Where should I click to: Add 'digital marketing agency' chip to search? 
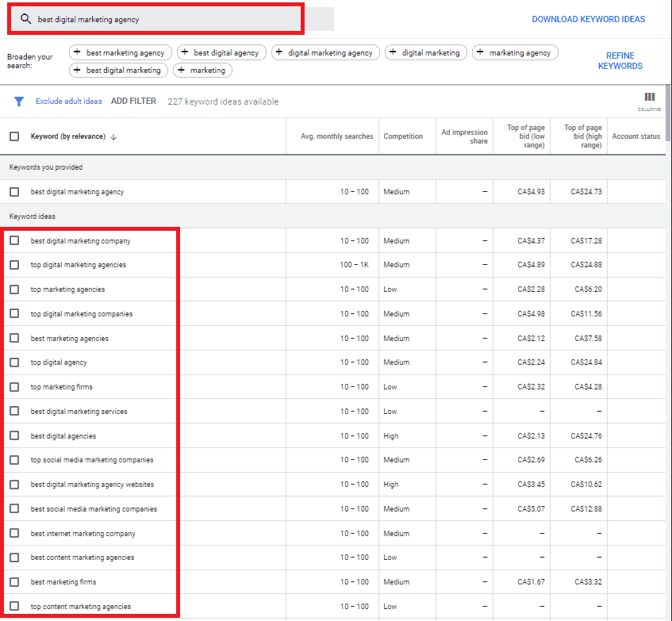pos(326,52)
